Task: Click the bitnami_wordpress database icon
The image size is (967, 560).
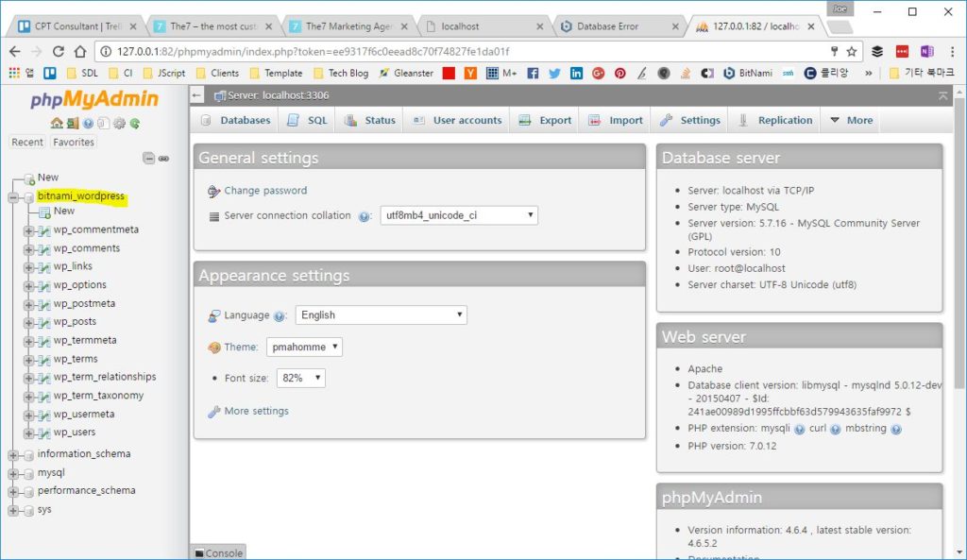Action: click(x=28, y=197)
